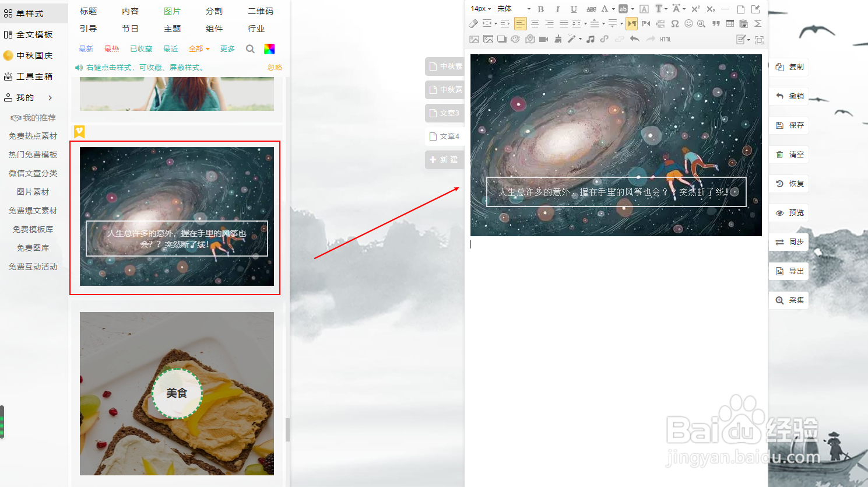Image resolution: width=868 pixels, height=487 pixels.
Task: Click the 新建 new article button
Action: pos(444,160)
